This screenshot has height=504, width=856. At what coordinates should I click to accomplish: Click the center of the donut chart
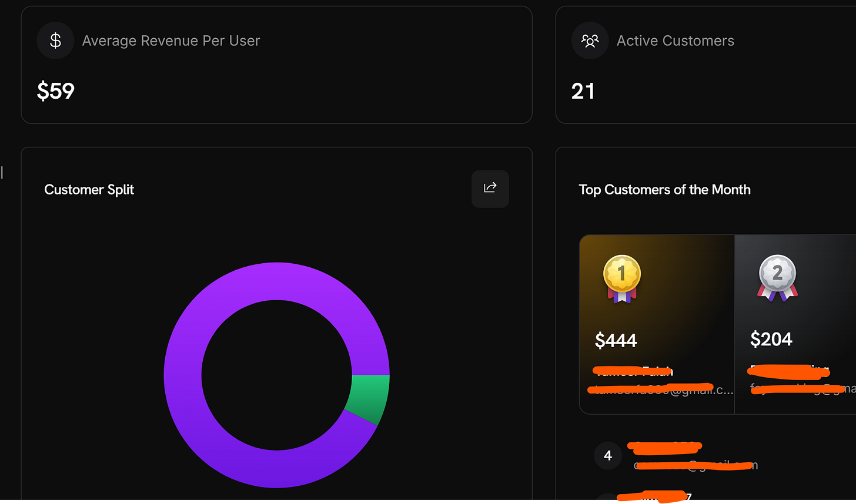(x=277, y=375)
